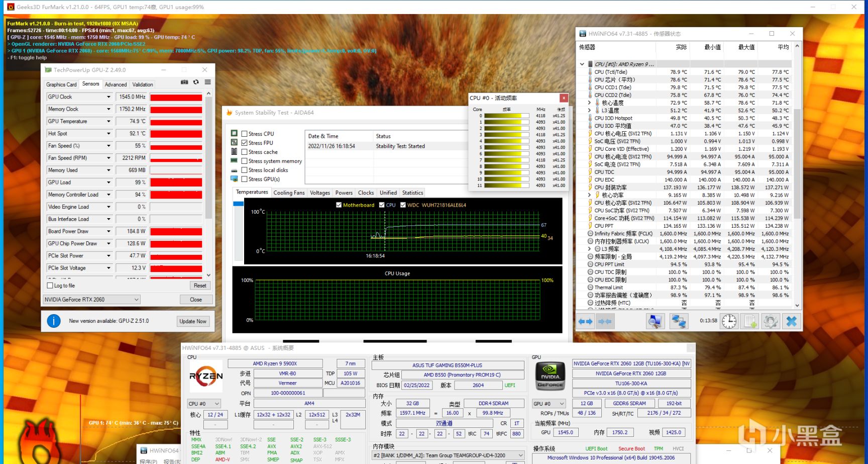Click the Update Now button
The height and width of the screenshot is (464, 868).
click(x=193, y=321)
